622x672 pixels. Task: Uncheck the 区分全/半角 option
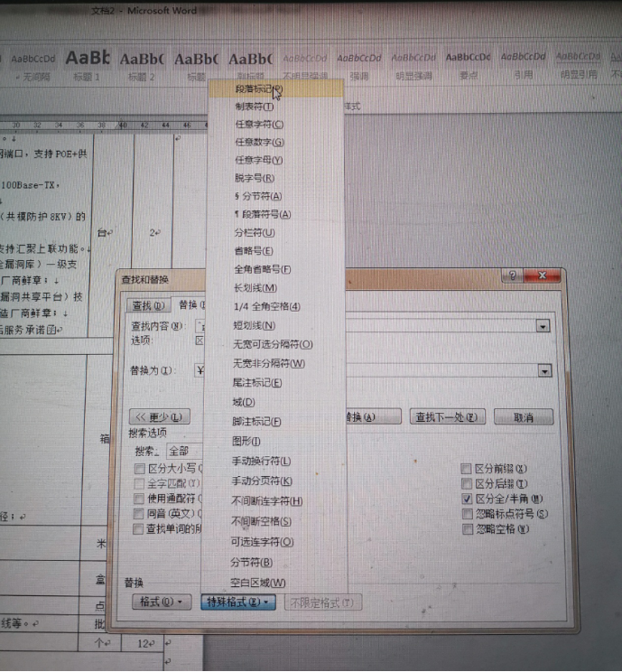[467, 499]
